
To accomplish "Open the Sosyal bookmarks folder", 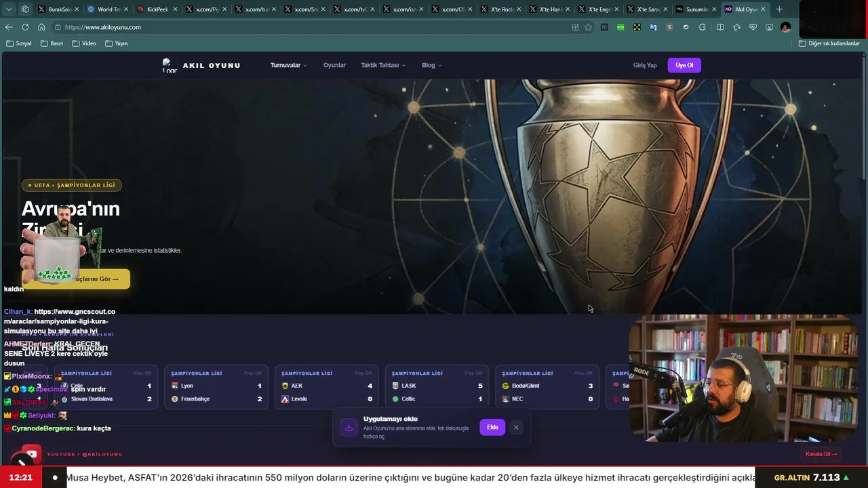I will coord(19,43).
